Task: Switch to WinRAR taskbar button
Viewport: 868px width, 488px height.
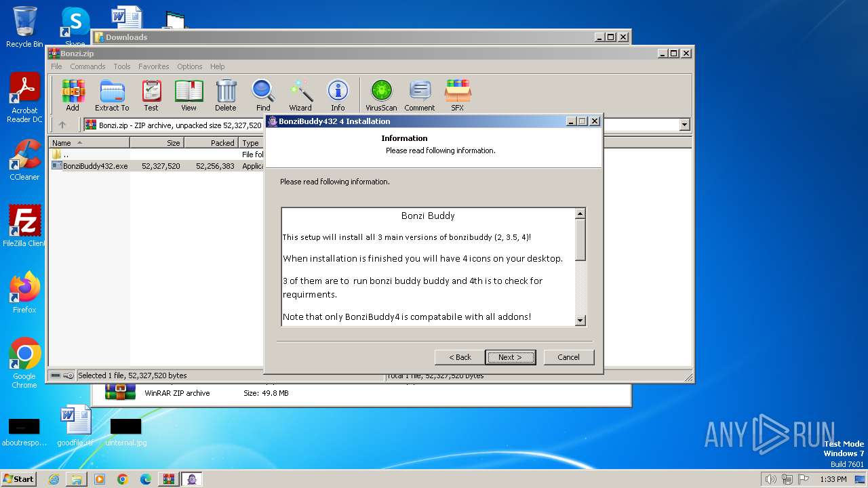Action: tap(169, 479)
